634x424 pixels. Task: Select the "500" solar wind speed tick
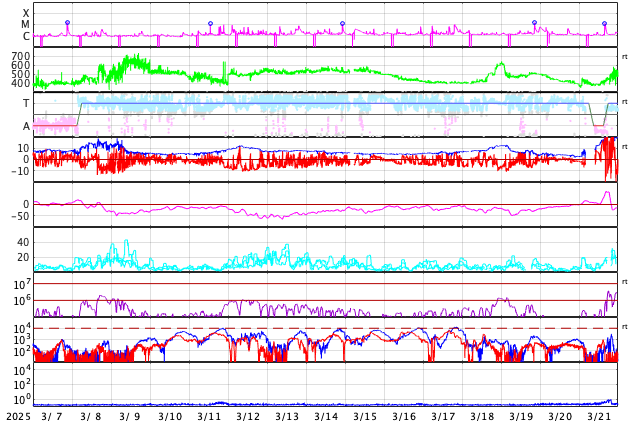pyautogui.click(x=21, y=74)
